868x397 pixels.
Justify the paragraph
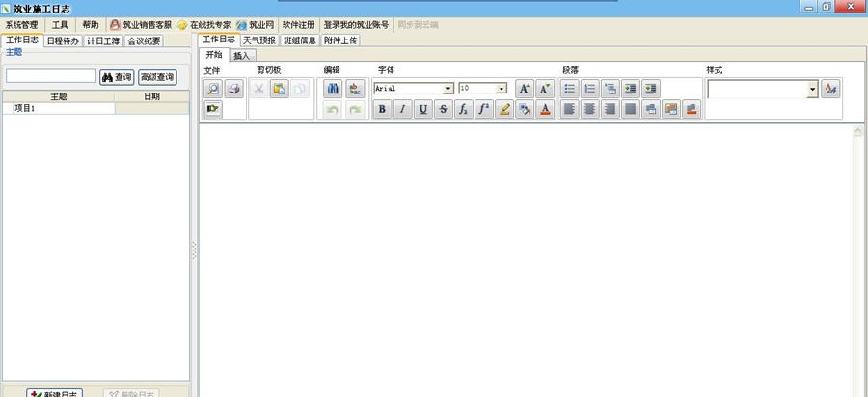631,109
